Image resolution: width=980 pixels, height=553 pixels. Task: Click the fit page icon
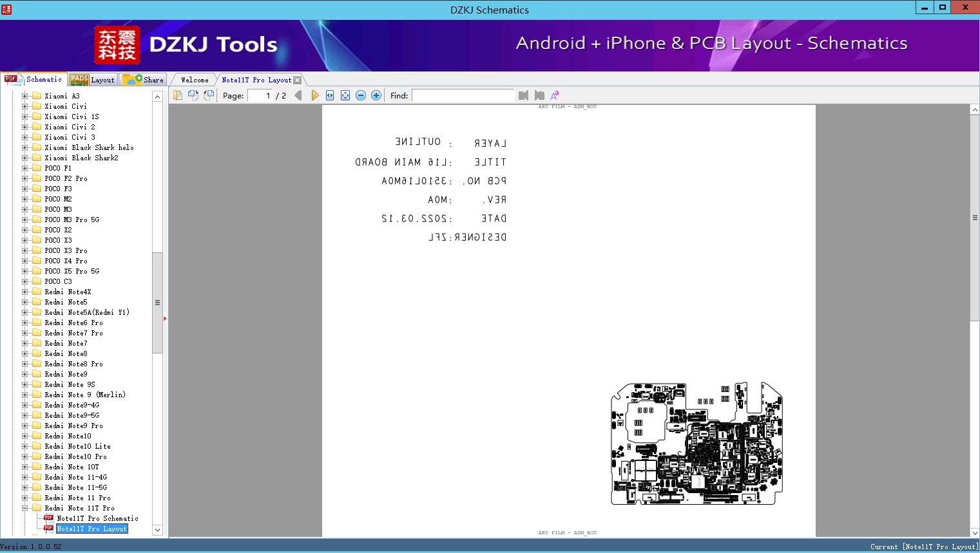pyautogui.click(x=345, y=95)
